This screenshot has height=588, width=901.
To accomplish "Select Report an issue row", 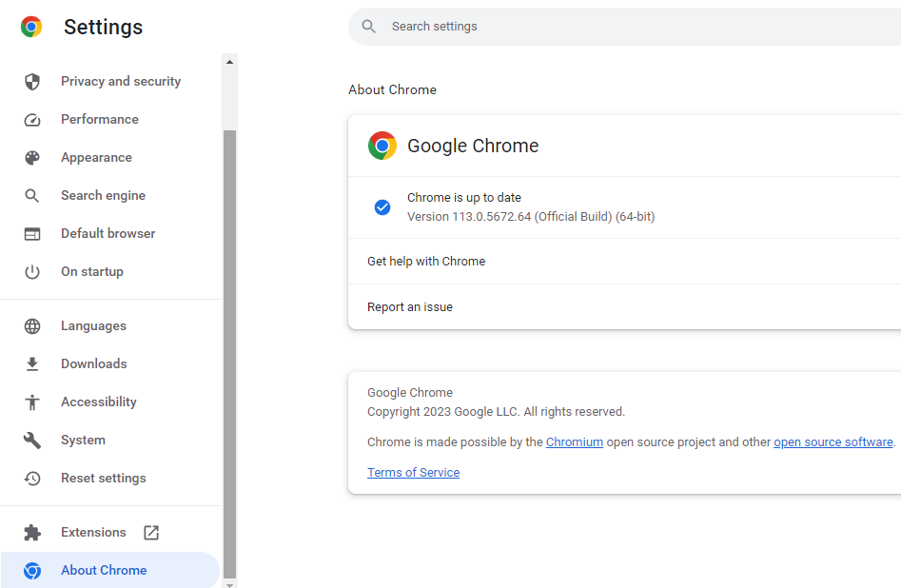I will 624,307.
